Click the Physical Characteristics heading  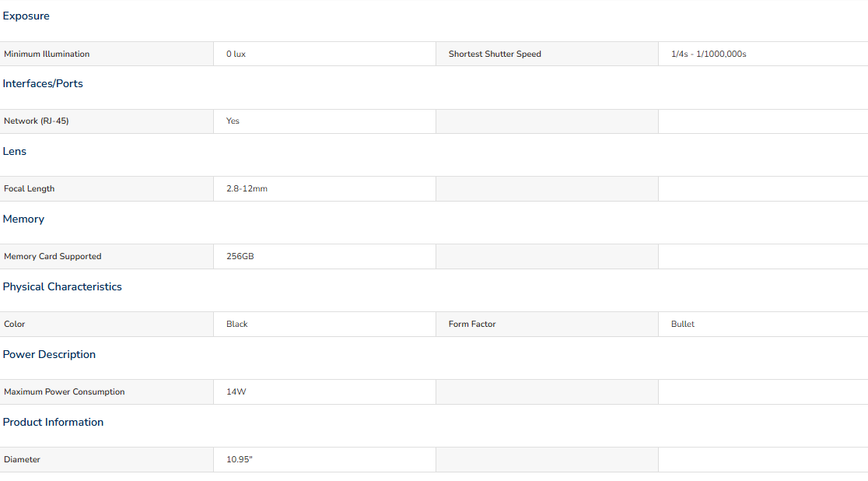(x=62, y=286)
